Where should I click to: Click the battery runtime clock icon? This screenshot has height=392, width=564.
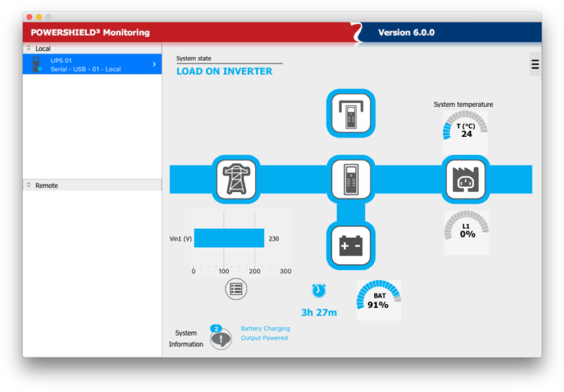(x=319, y=290)
